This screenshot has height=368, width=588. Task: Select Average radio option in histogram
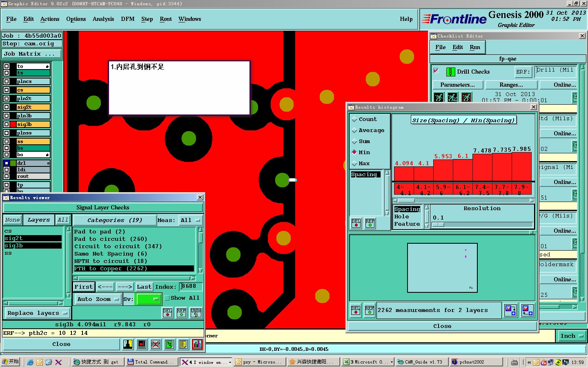coord(367,130)
